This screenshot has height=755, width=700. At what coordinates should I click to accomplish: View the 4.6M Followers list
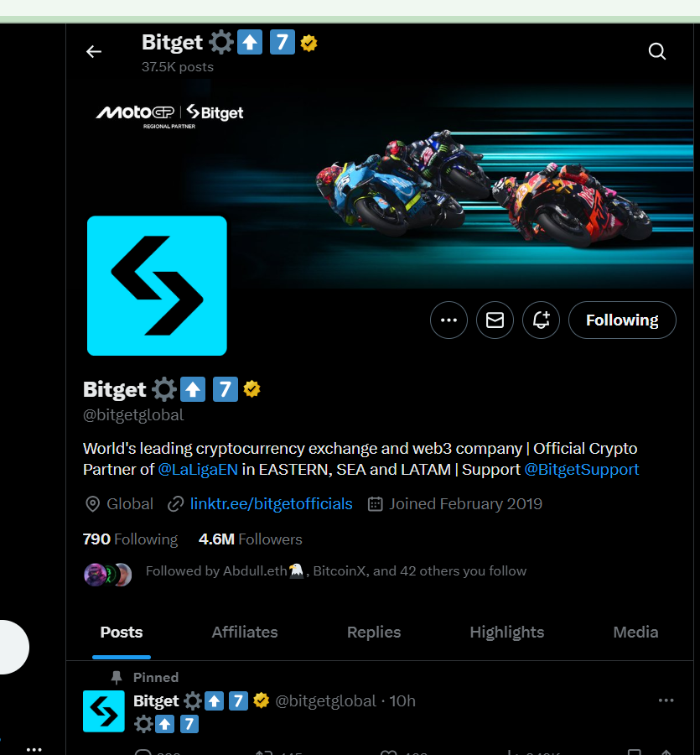[x=250, y=539]
